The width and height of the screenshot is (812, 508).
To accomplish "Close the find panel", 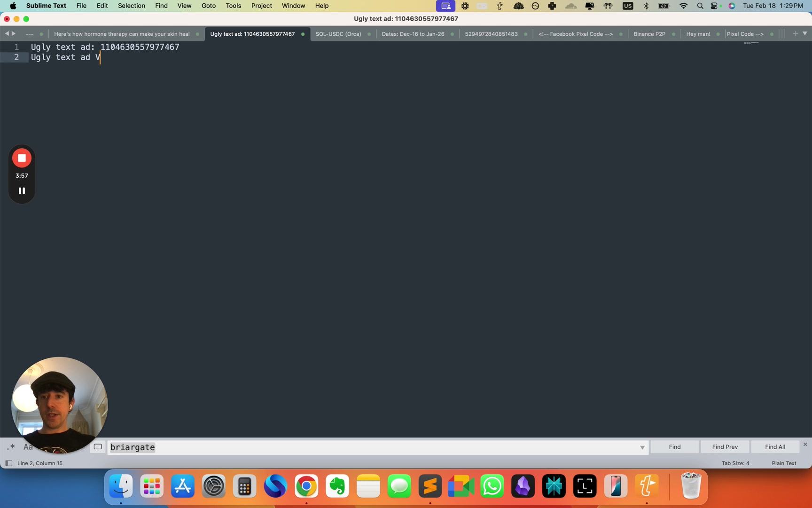I will click(x=805, y=444).
